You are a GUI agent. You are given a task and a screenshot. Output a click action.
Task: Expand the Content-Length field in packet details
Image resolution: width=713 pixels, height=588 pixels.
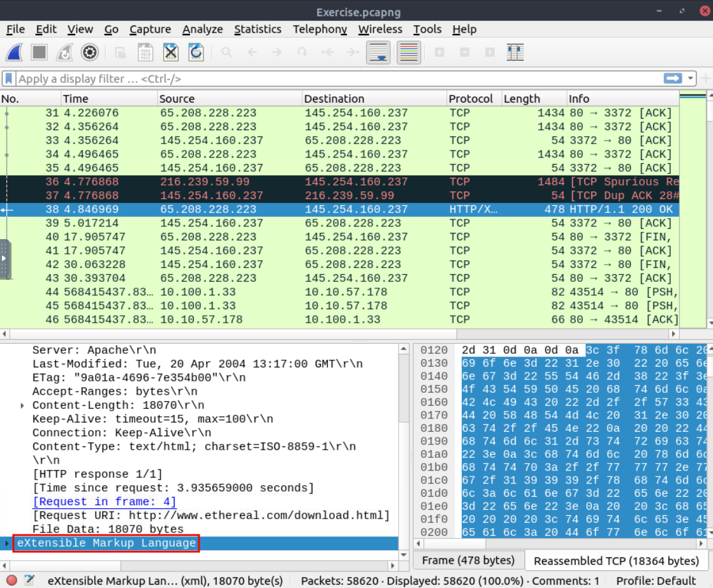tap(23, 406)
